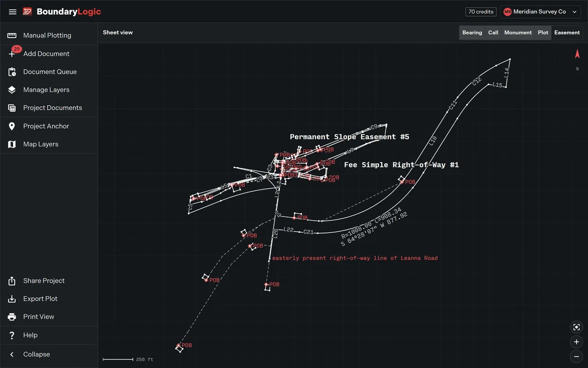Click the Print View label
The width and height of the screenshot is (588, 368).
coord(39,317)
